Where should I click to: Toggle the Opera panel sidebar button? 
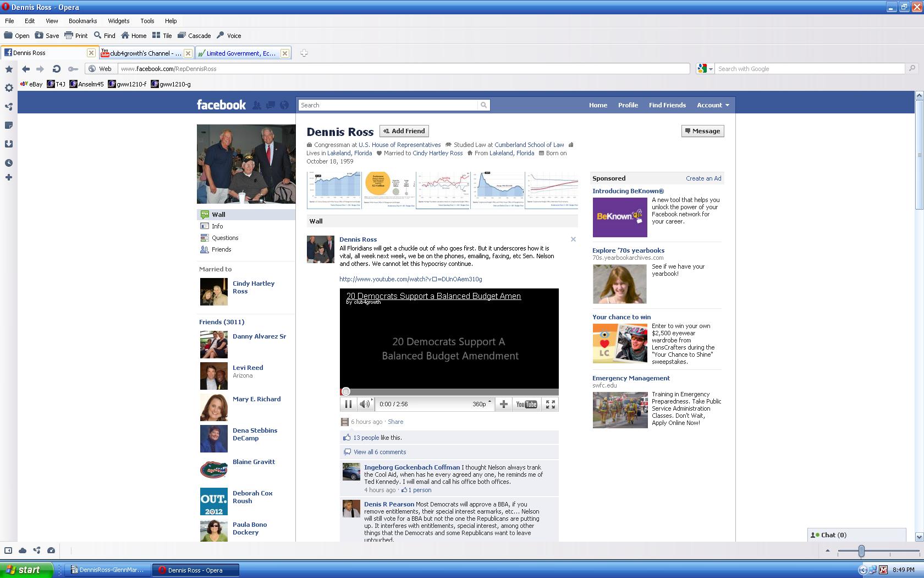8,550
